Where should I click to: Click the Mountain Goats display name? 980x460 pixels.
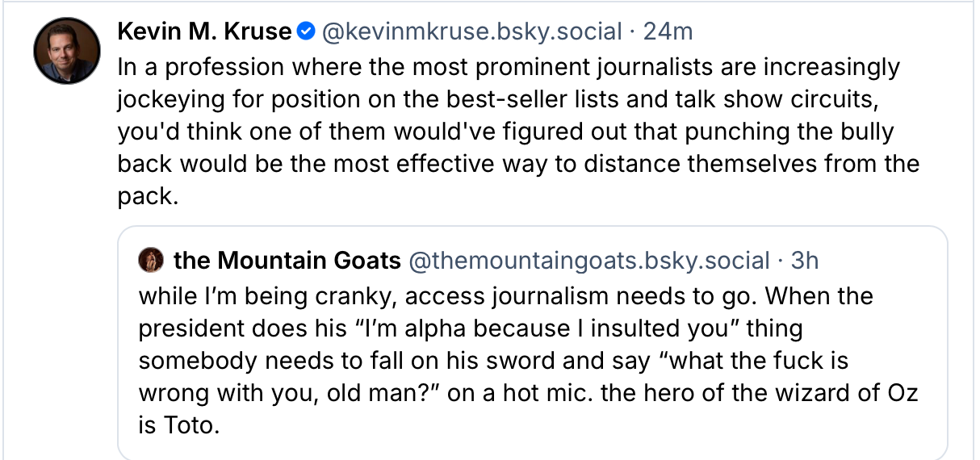coord(287,261)
